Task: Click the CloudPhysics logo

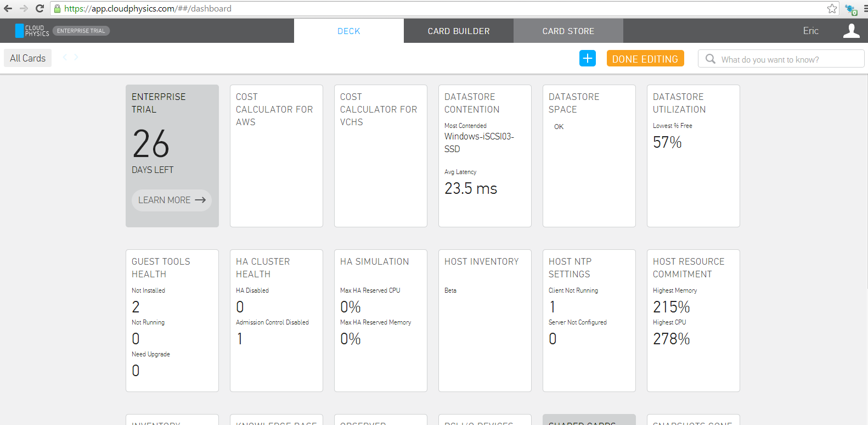Action: click(x=32, y=31)
